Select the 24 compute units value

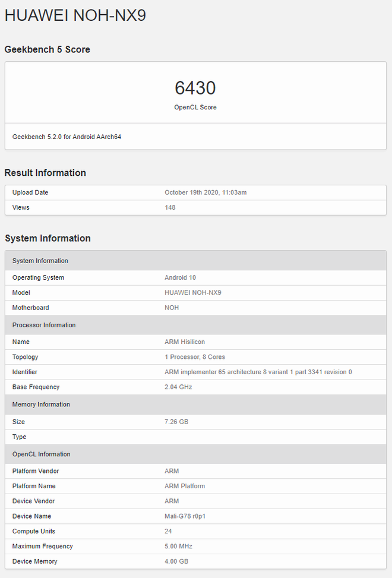168,532
